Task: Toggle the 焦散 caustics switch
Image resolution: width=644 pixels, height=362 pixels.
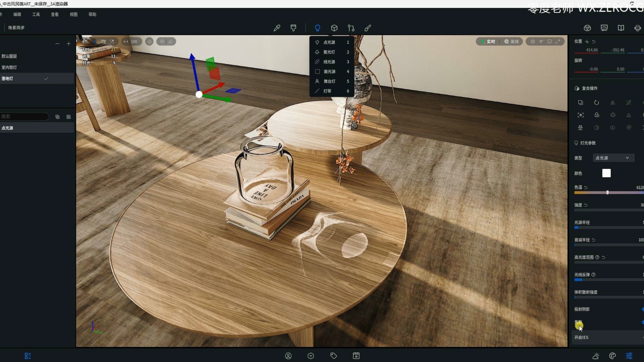Action: [642, 322]
